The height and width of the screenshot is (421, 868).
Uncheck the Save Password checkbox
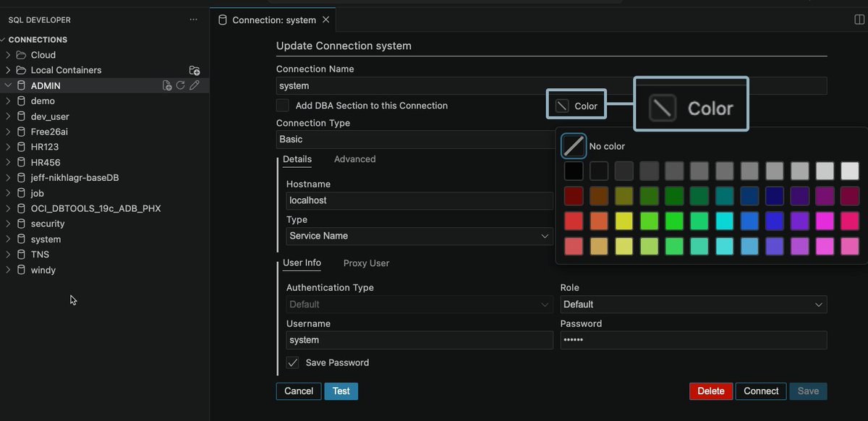pyautogui.click(x=293, y=362)
